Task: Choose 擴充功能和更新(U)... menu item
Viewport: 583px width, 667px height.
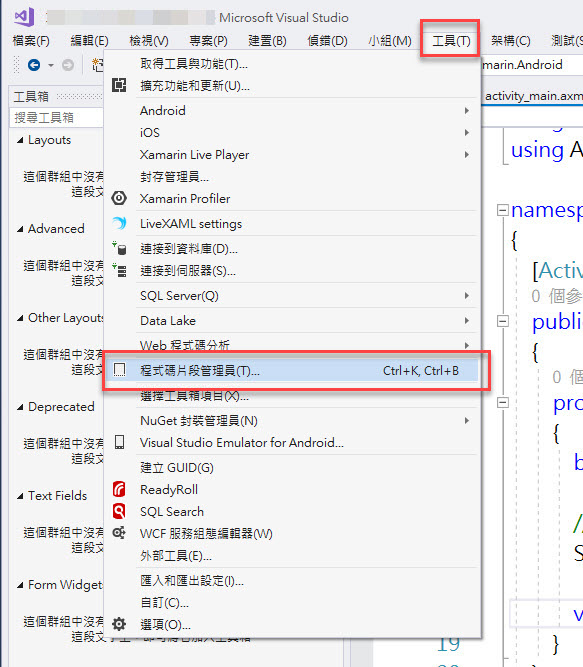Action: tap(291, 86)
